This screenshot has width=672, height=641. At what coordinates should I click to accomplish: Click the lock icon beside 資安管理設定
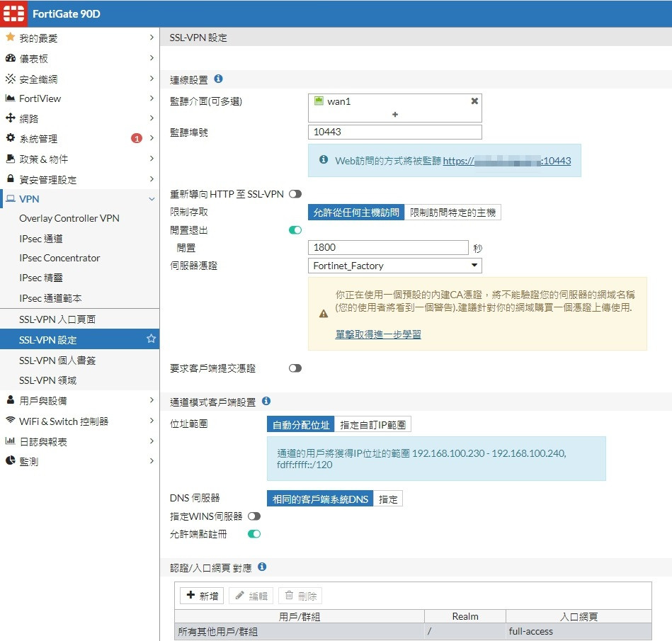(x=11, y=178)
